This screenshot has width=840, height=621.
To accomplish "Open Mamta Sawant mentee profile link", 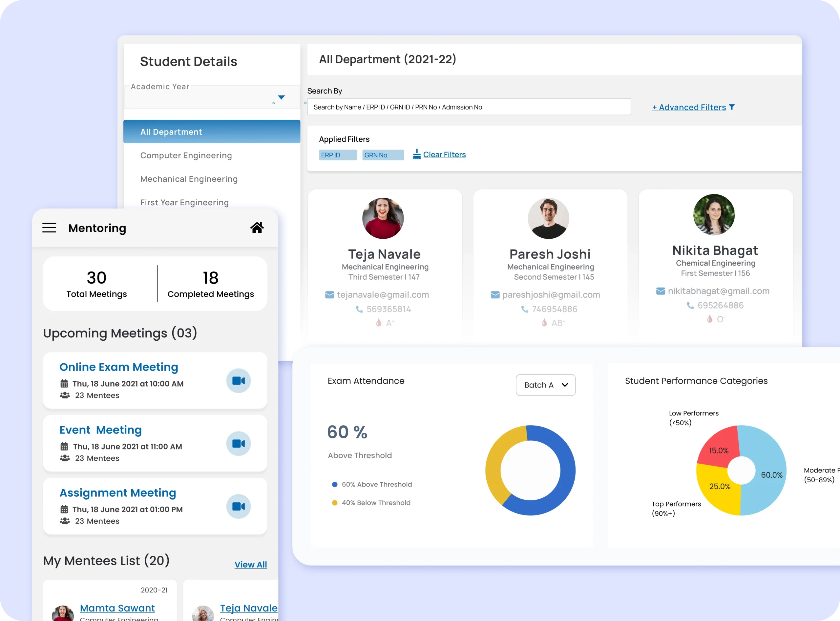I will tap(117, 608).
